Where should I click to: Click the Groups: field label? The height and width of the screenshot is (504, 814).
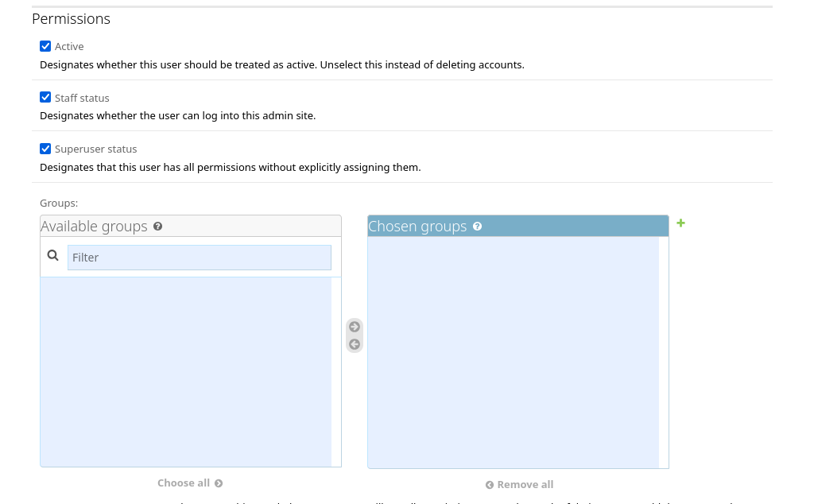click(59, 203)
